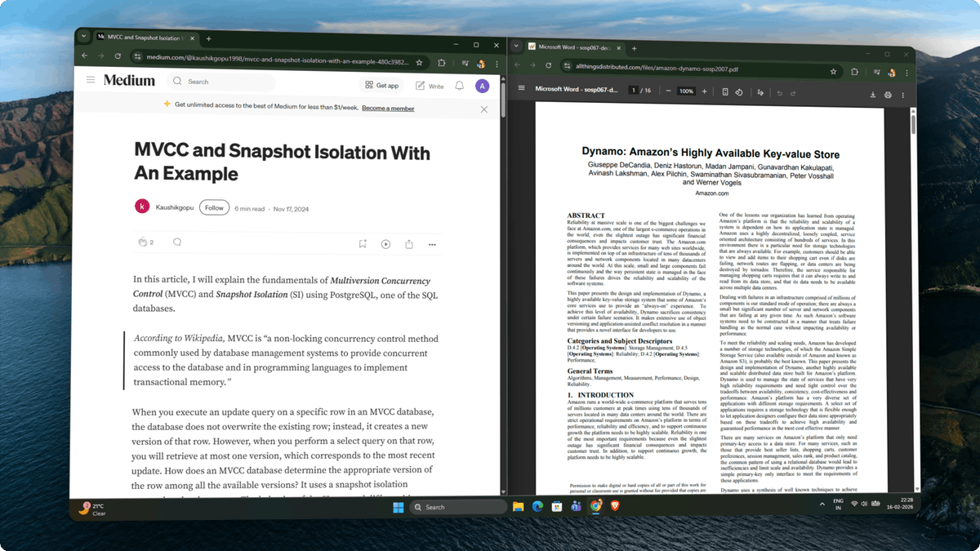980x551 pixels.
Task: Open the article responses comment icon
Action: tap(176, 242)
